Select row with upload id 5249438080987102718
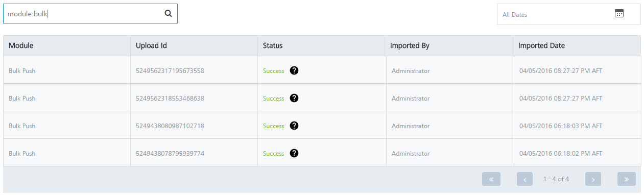This screenshot has height=195, width=644. [x=322, y=126]
